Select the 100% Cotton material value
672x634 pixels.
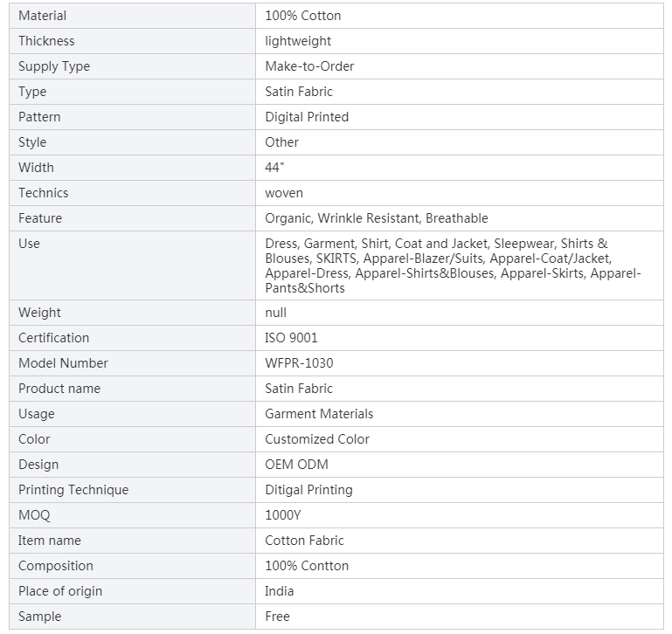click(303, 16)
